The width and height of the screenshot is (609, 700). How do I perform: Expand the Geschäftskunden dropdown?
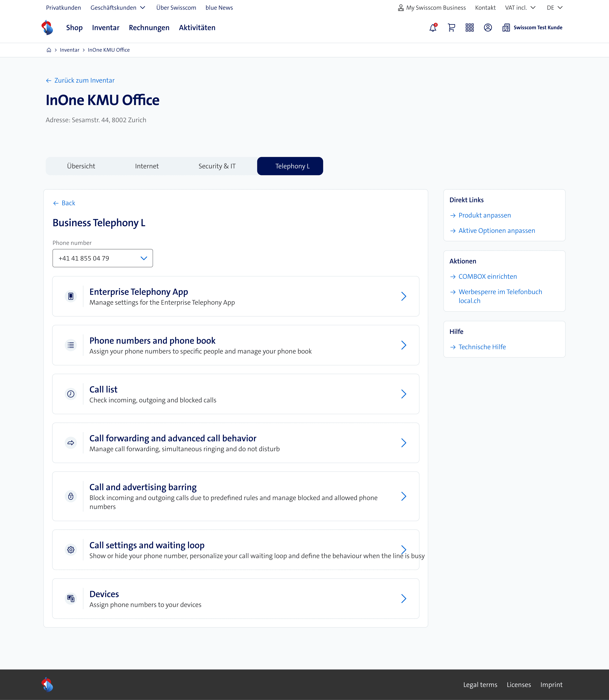coord(143,8)
